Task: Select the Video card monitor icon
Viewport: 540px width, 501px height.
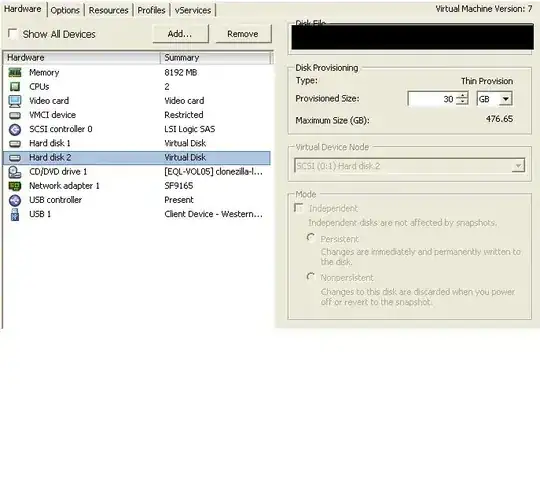Action: pyautogui.click(x=15, y=101)
